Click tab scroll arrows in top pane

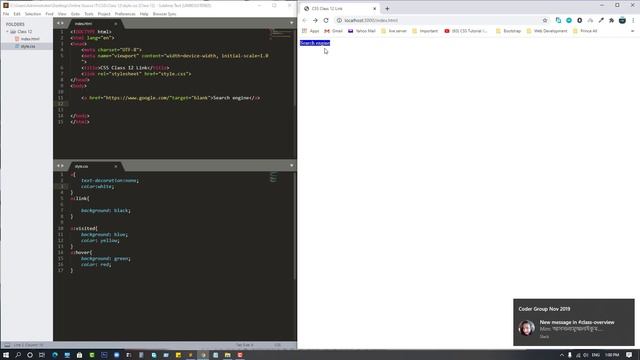coord(60,23)
